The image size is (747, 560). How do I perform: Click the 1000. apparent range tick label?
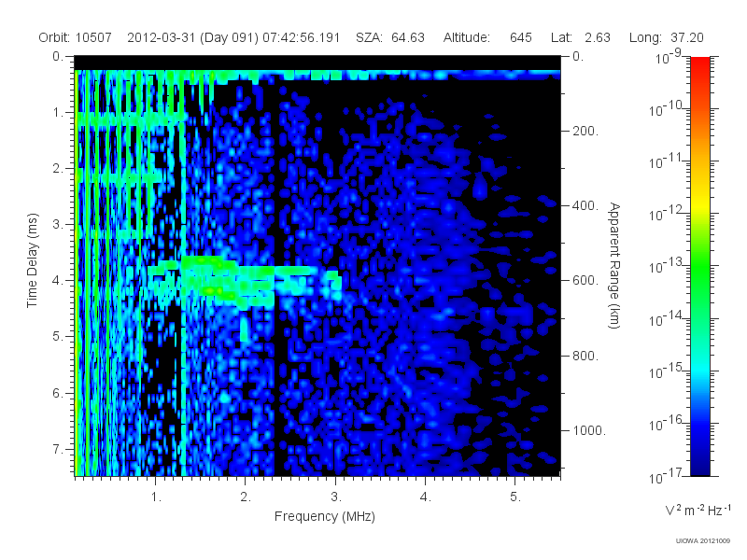coord(589,430)
